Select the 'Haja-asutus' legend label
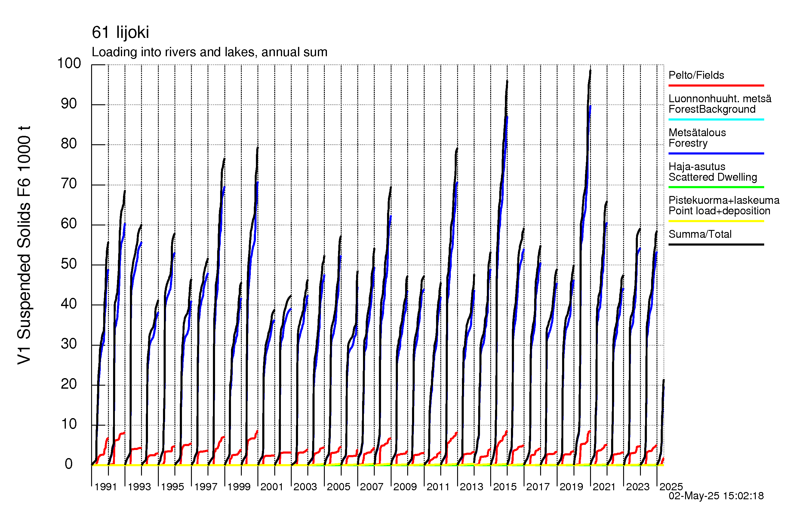This screenshot has width=812, height=511. 697,167
